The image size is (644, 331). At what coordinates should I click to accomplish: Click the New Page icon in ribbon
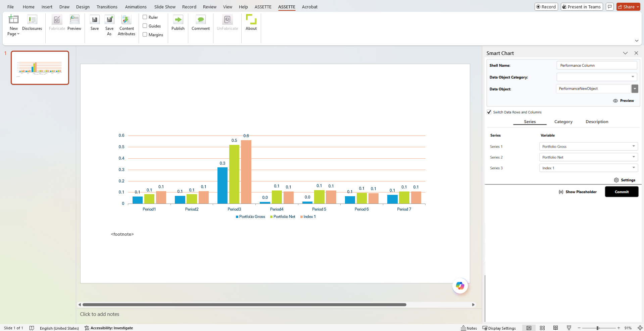(13, 20)
